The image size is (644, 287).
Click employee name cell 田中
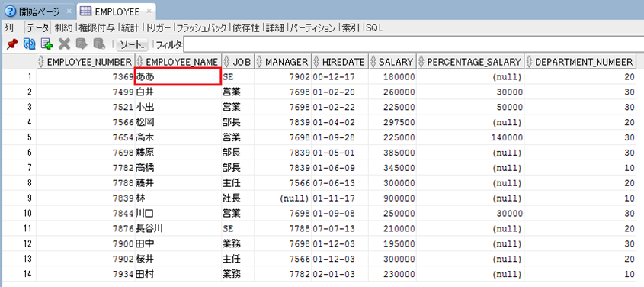(x=178, y=244)
